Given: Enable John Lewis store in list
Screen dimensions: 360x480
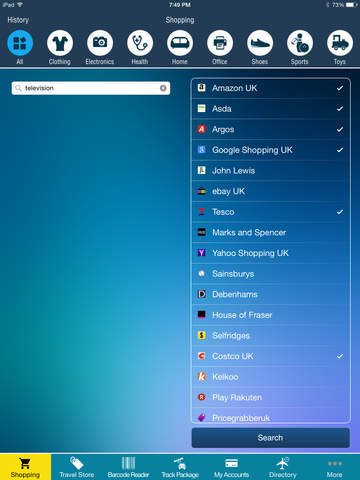Looking at the screenshot, I should [x=271, y=171].
